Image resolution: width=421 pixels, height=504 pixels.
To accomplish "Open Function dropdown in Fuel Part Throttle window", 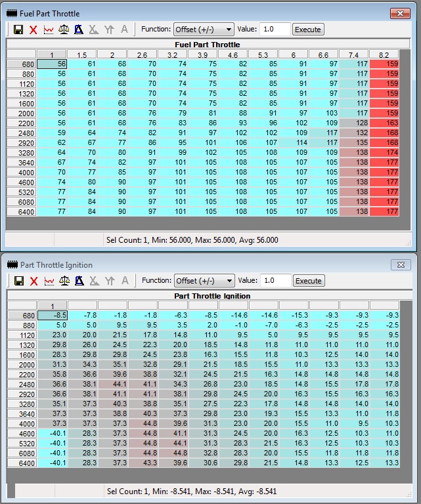I will pos(204,30).
